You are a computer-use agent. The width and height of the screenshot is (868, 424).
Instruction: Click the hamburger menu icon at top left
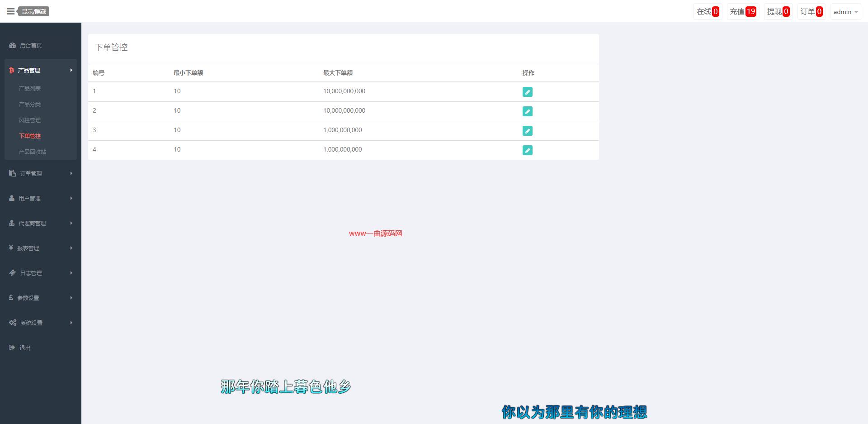[x=10, y=11]
